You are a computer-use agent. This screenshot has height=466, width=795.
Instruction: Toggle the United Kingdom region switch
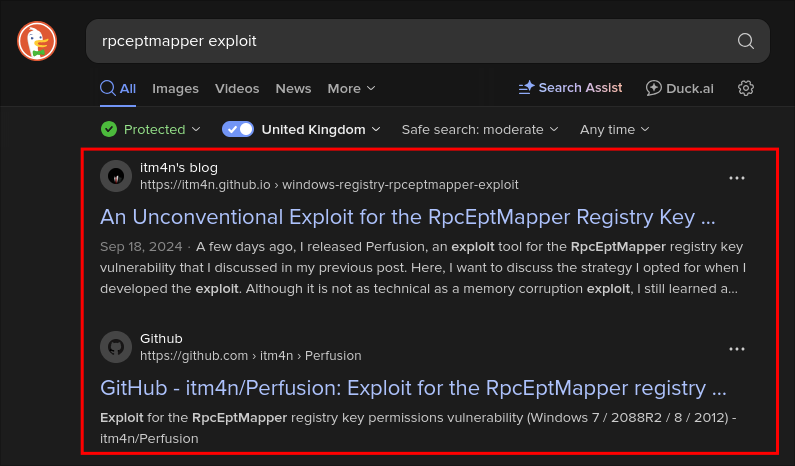[238, 129]
